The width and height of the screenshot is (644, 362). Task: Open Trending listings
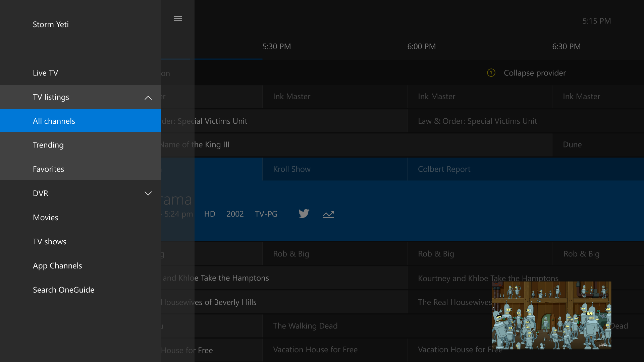(x=48, y=145)
